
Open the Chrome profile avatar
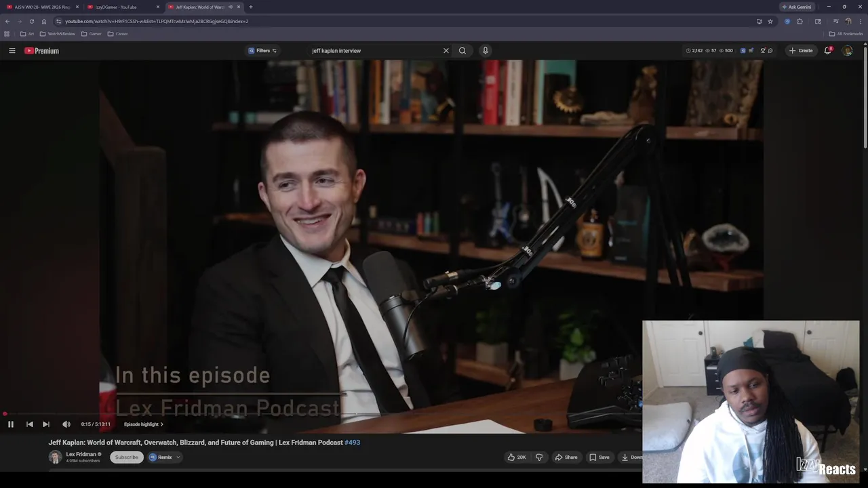pyautogui.click(x=848, y=21)
